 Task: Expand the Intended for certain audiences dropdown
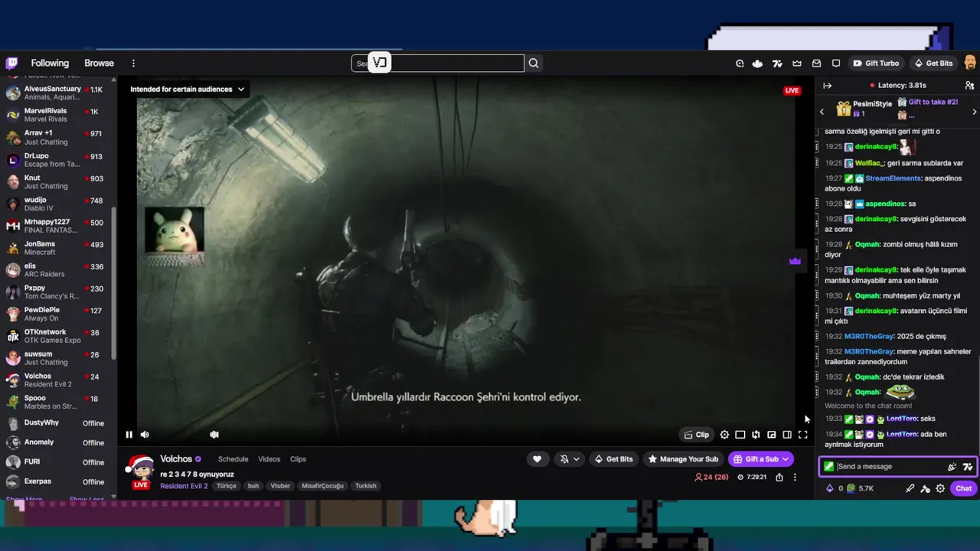[x=188, y=90]
